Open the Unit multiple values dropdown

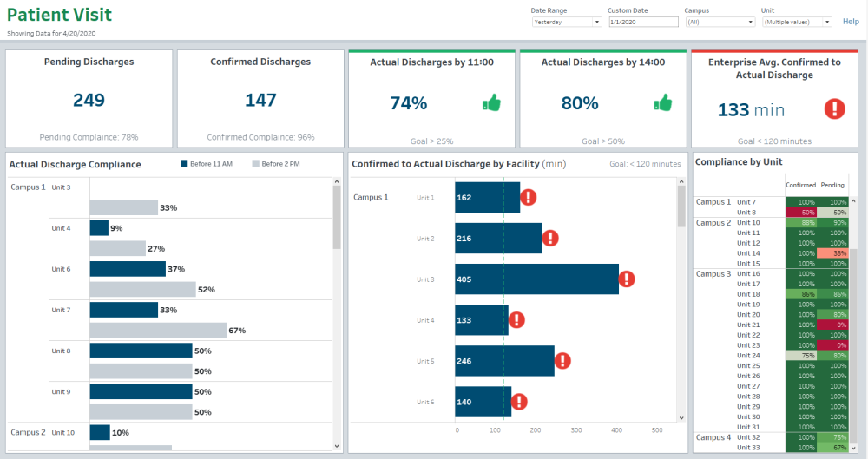point(797,23)
